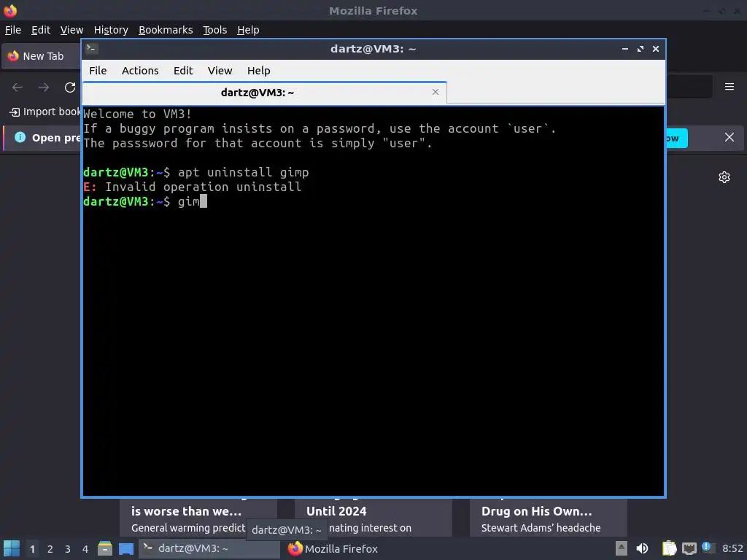This screenshot has height=560, width=747.
Task: Click the Firefox back arrow
Action: [18, 87]
